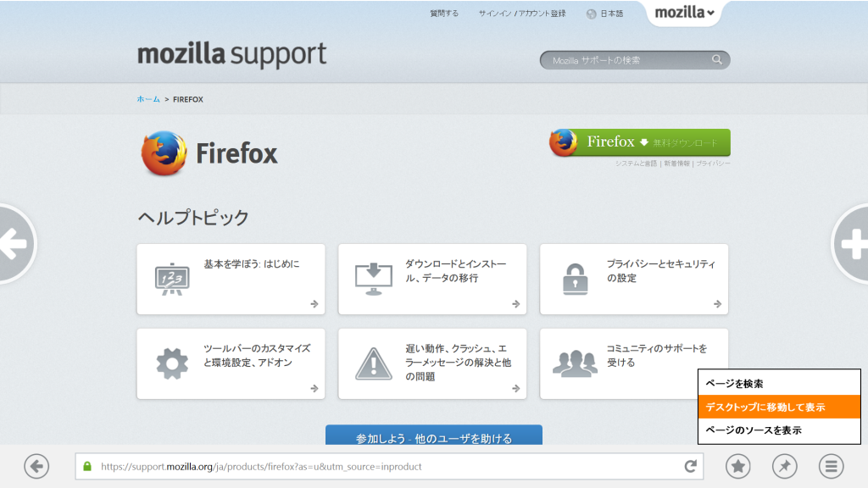This screenshot has height=488, width=868.
Task: Open 遅い動作、クラッシュ、エラーメッセージ topic
Action: [x=432, y=363]
